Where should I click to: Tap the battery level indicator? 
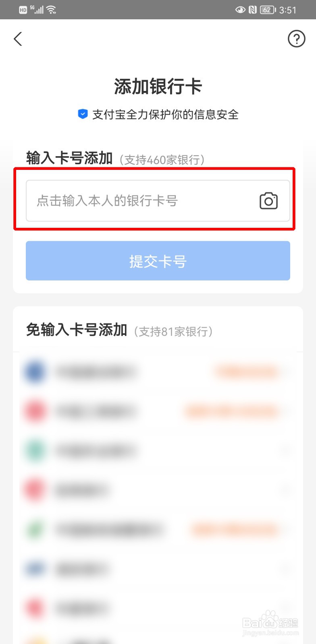tap(268, 10)
